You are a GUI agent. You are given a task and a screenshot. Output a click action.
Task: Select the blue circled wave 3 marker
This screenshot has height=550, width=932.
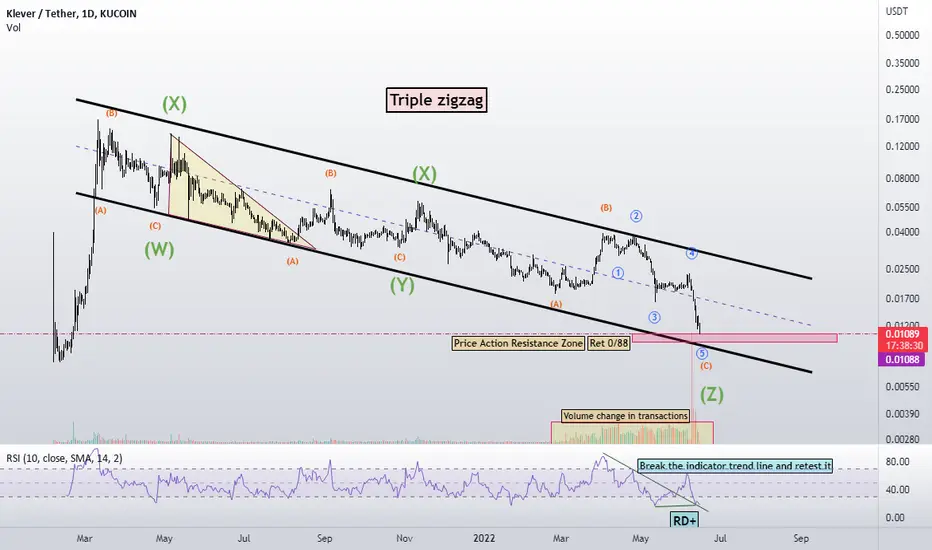[x=654, y=317]
